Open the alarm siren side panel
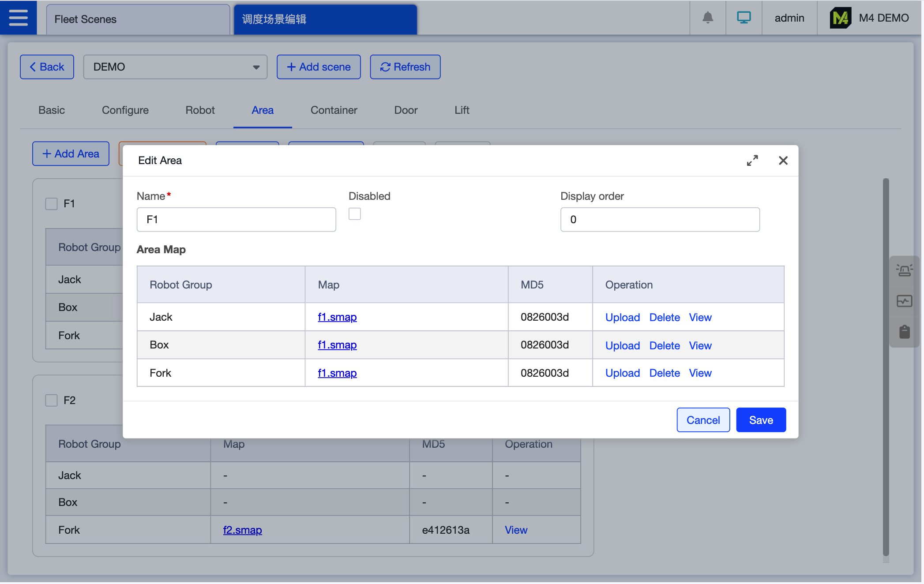 904,270
